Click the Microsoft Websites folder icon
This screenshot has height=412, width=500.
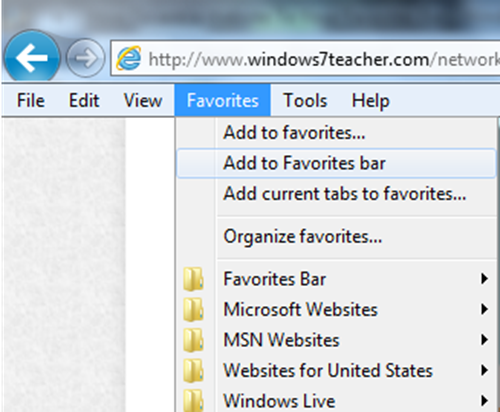pyautogui.click(x=193, y=309)
